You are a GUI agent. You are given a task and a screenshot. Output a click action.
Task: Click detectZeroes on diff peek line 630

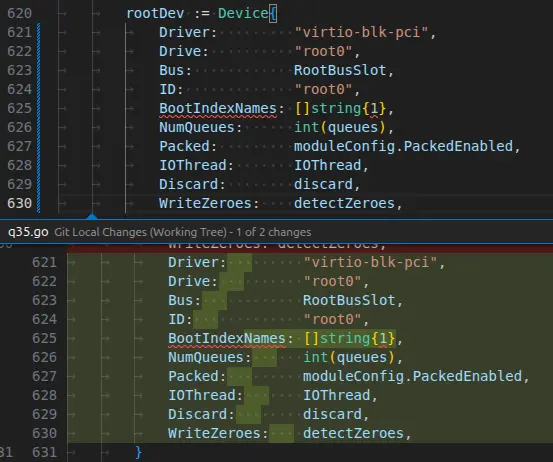coord(353,434)
